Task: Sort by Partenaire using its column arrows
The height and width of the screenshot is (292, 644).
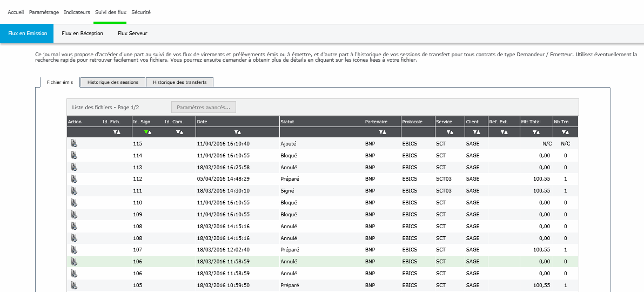Action: tap(383, 132)
